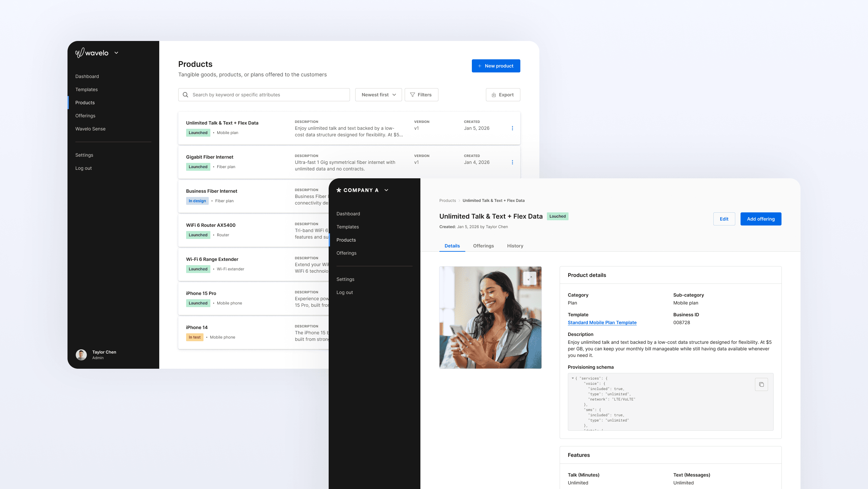Switch to the History tab
Image resolution: width=868 pixels, height=489 pixels.
pyautogui.click(x=515, y=246)
